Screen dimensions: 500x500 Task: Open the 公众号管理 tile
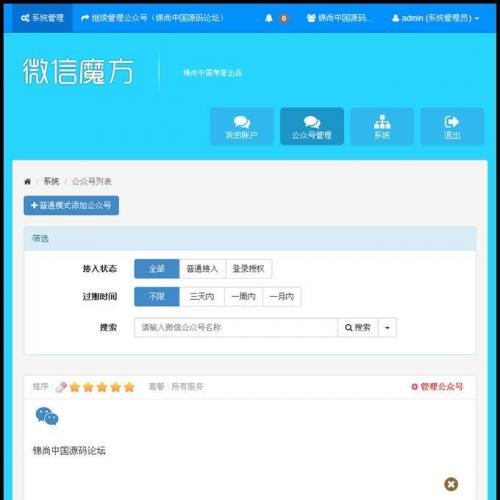click(312, 126)
